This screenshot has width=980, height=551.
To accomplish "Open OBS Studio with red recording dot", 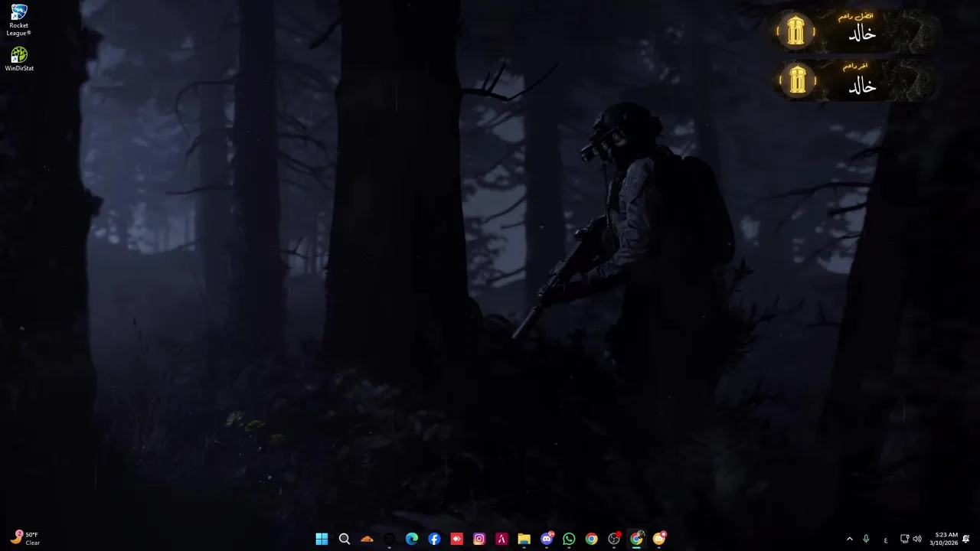I will [614, 539].
